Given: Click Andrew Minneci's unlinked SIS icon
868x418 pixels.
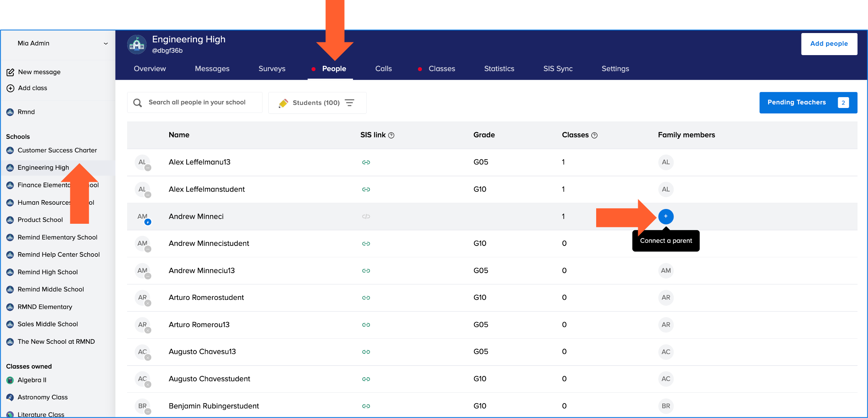Looking at the screenshot, I should [x=366, y=216].
